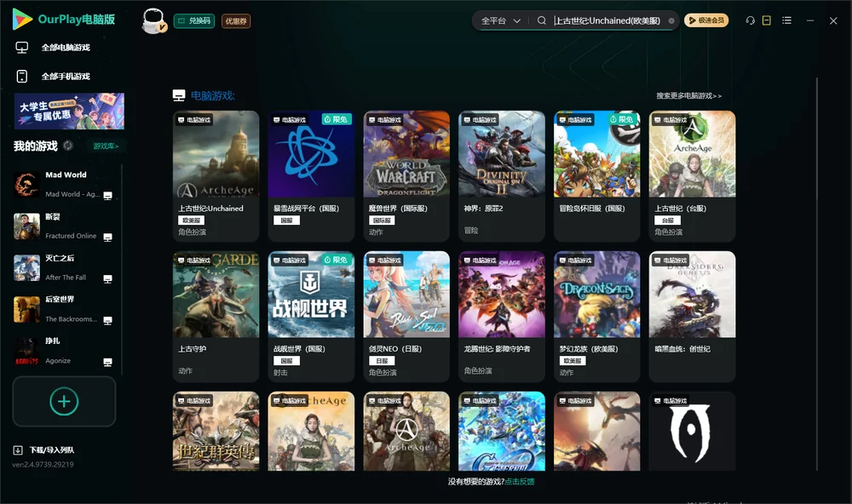Open the 兑换码 redeem code button

coord(194,21)
